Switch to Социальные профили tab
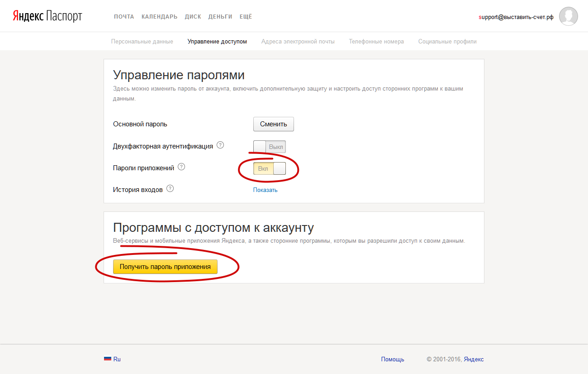 447,42
